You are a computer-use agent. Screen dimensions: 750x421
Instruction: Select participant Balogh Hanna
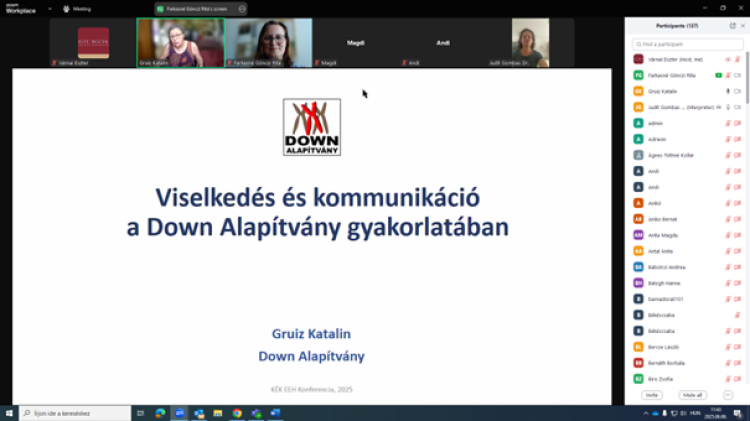687,283
